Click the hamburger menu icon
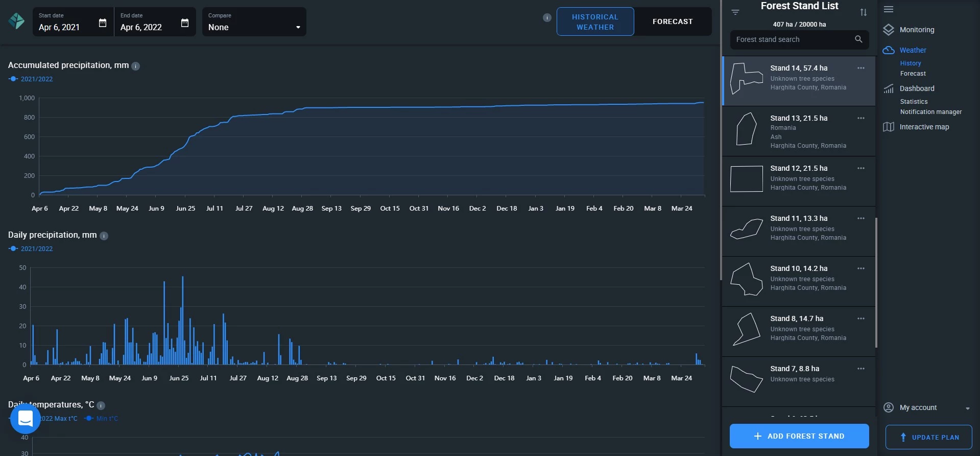Screen dimensions: 980x456 pyautogui.click(x=889, y=9)
